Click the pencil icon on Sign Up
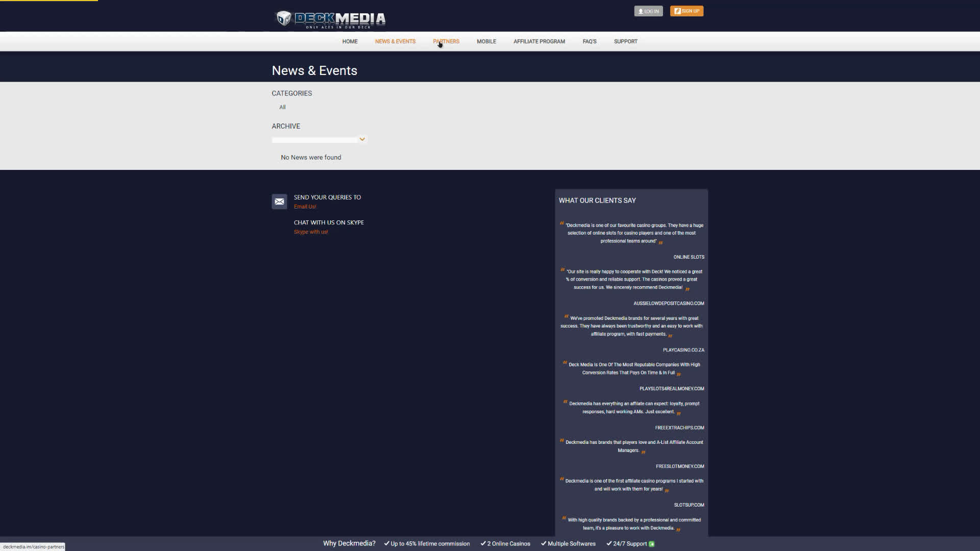This screenshot has width=980, height=551. pyautogui.click(x=677, y=11)
